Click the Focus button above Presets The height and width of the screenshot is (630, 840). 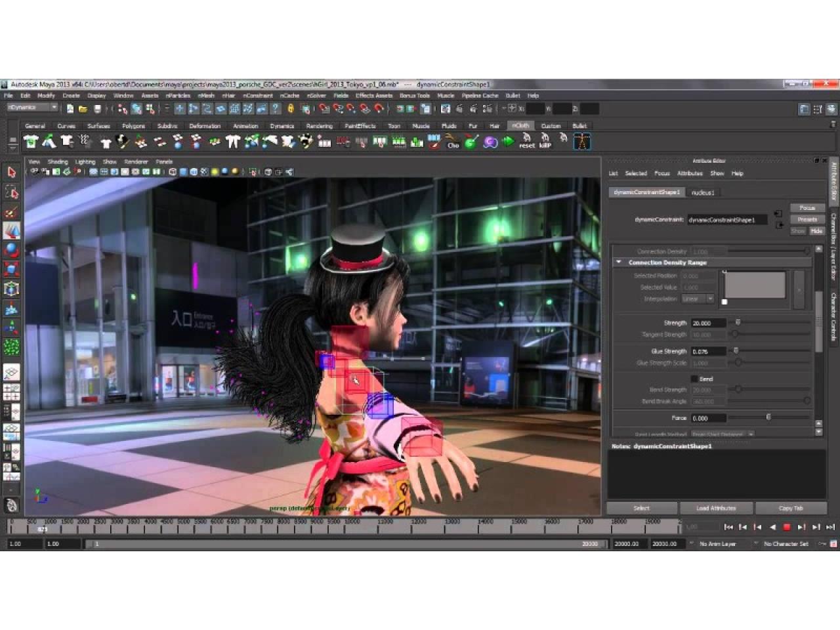[x=807, y=208]
